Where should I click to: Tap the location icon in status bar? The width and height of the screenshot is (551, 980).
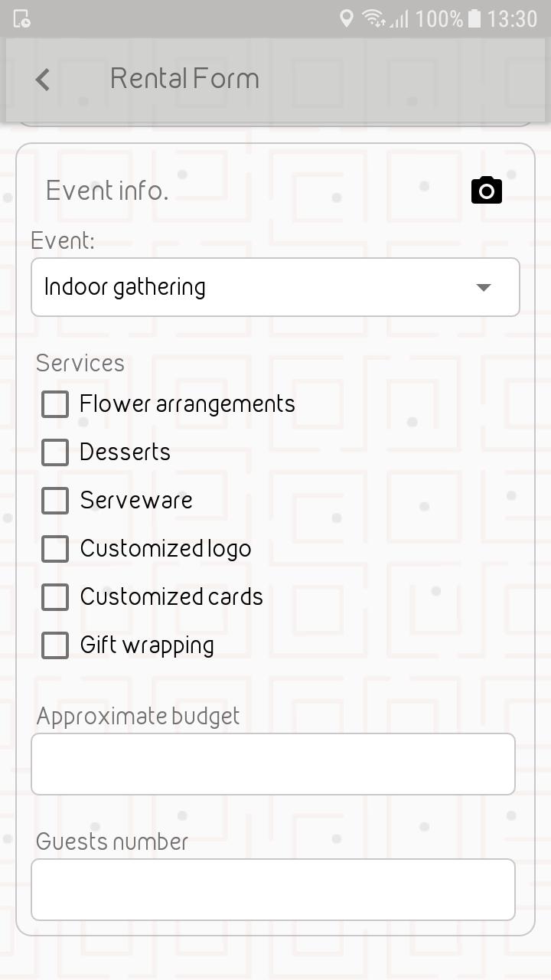[347, 18]
